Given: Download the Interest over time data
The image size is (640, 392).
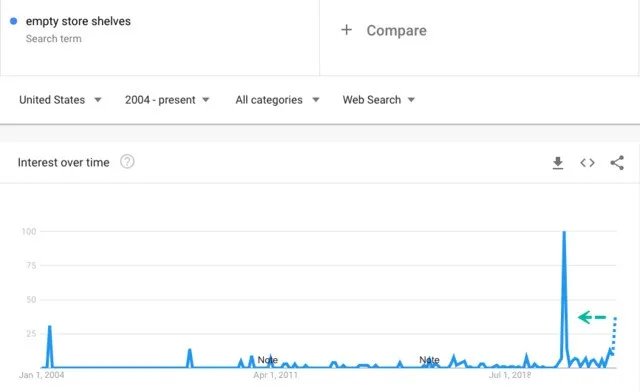Looking at the screenshot, I should coord(558,163).
